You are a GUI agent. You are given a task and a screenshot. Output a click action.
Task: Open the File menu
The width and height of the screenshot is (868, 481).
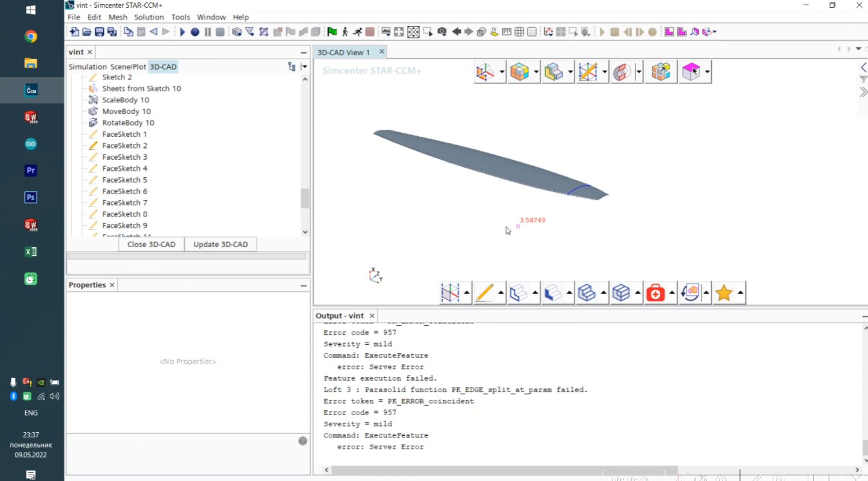click(74, 17)
